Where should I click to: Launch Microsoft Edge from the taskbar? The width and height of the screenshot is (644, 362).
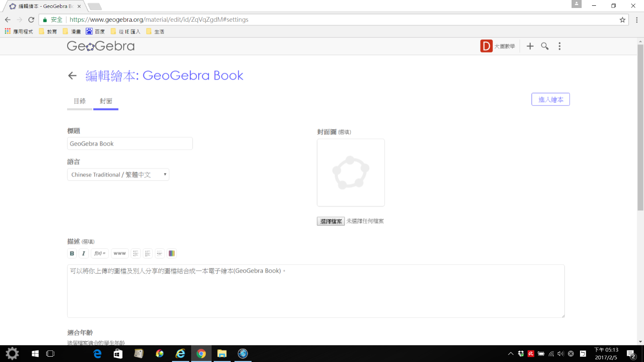tap(97, 354)
